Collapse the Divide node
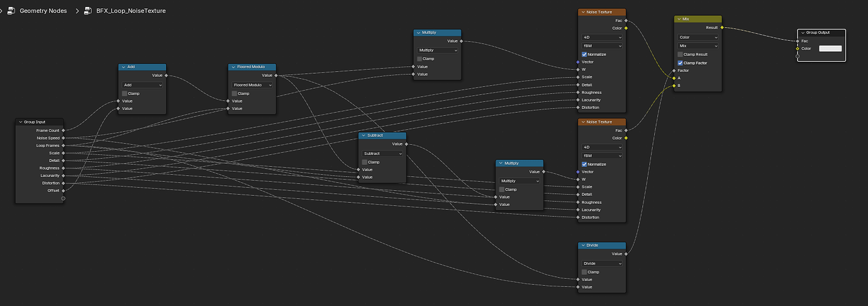The image size is (868, 306). [584, 245]
